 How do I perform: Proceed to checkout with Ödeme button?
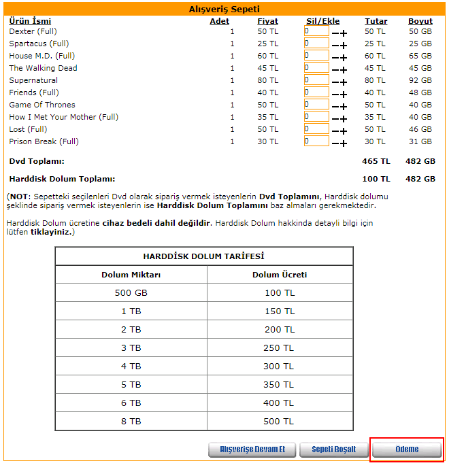pos(407,449)
